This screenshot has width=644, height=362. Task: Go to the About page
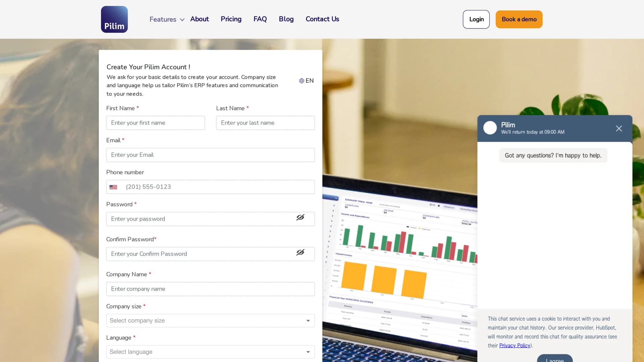click(199, 19)
